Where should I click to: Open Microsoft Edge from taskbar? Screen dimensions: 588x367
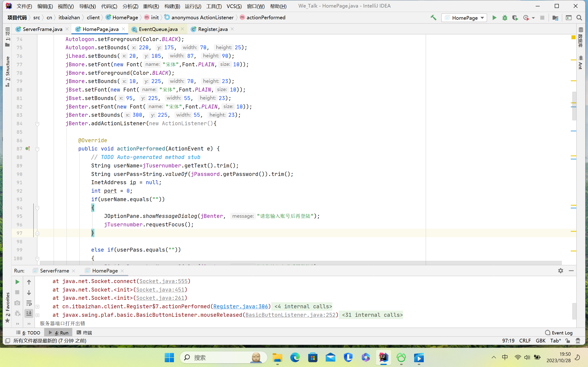295,358
